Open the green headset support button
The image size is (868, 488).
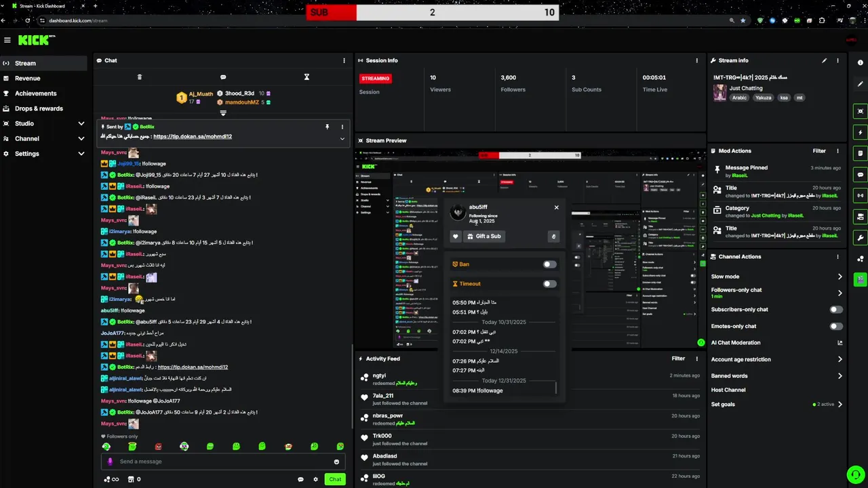point(856,474)
